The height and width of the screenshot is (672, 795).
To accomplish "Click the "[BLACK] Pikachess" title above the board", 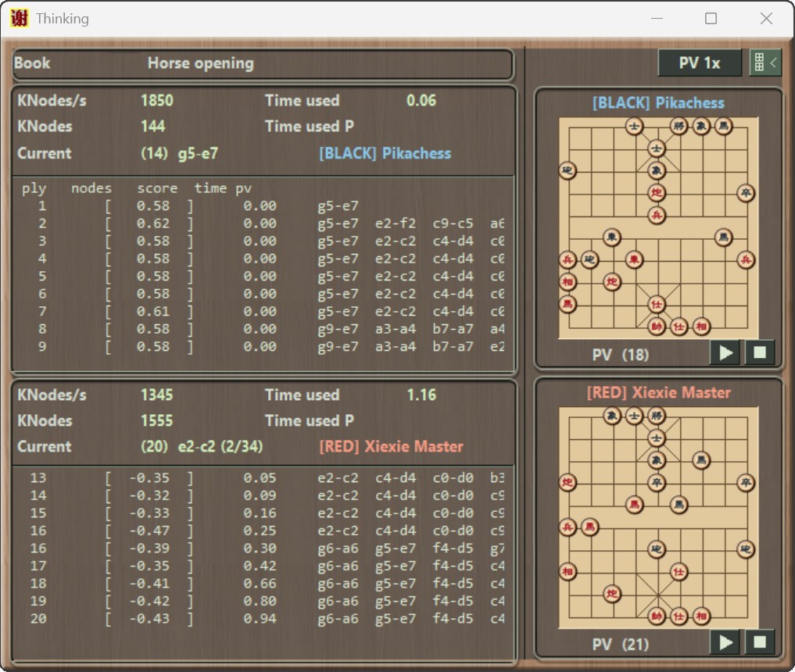I will [x=659, y=103].
